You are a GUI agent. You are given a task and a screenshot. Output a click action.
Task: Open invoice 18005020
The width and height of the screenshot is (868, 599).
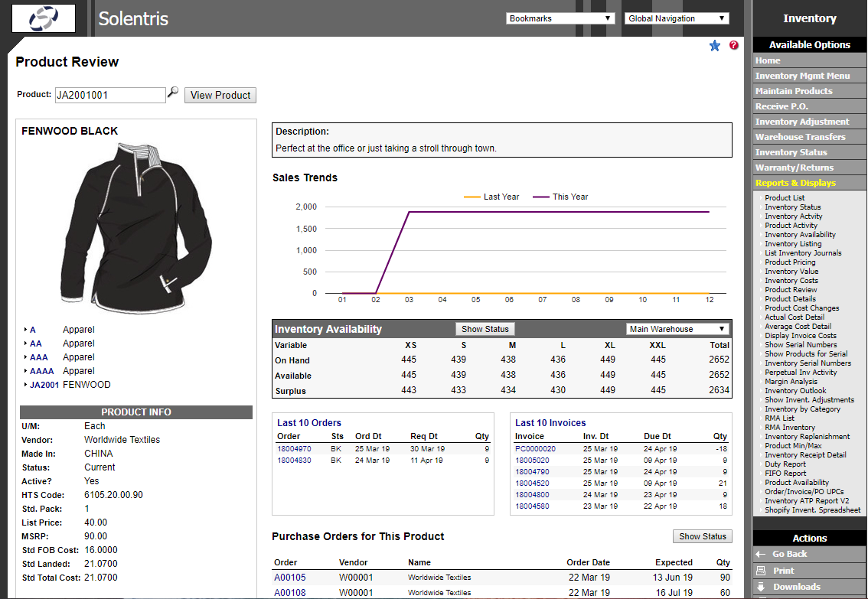[532, 461]
